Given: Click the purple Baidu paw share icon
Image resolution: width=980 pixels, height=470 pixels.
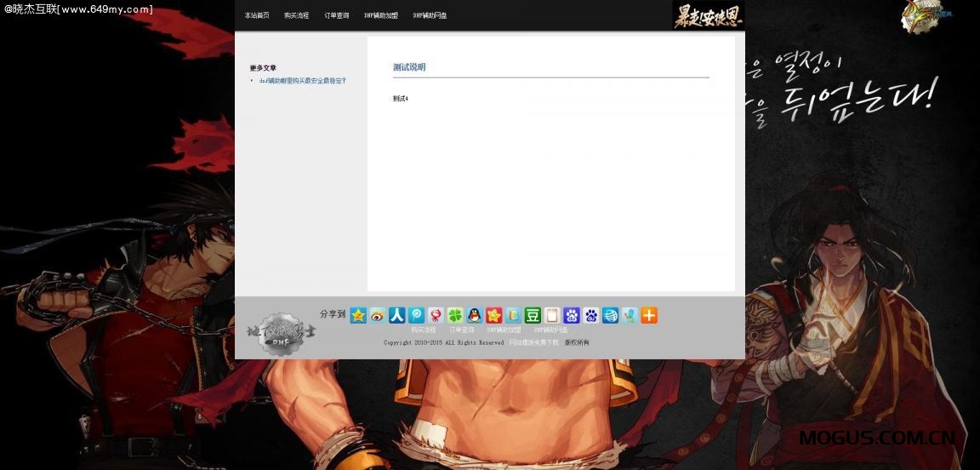Looking at the screenshot, I should tap(572, 315).
